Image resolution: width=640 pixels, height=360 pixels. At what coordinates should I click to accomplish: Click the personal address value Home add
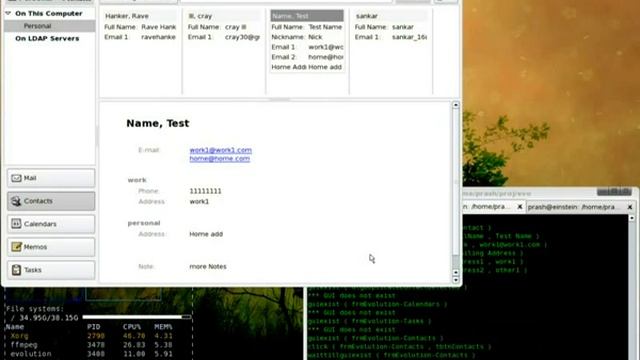pyautogui.click(x=206, y=234)
